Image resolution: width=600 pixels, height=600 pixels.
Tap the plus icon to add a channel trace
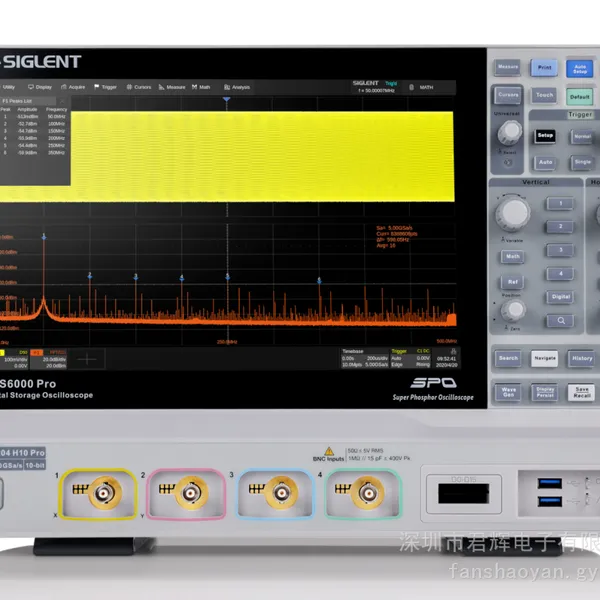(x=87, y=359)
